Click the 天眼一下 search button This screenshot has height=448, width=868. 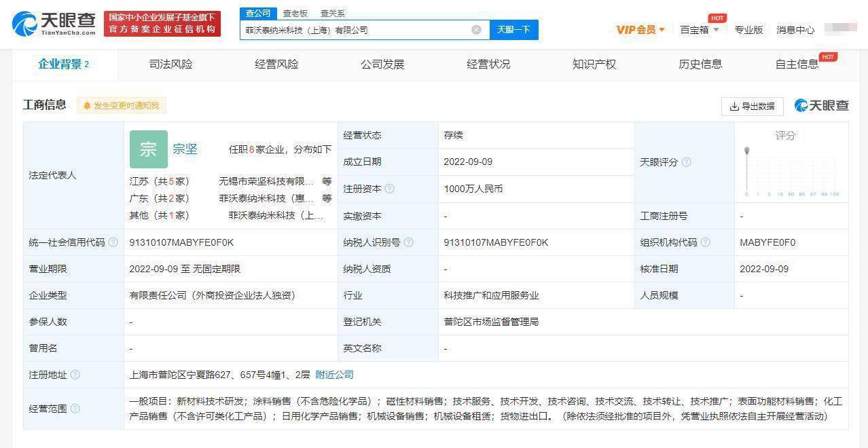point(513,29)
